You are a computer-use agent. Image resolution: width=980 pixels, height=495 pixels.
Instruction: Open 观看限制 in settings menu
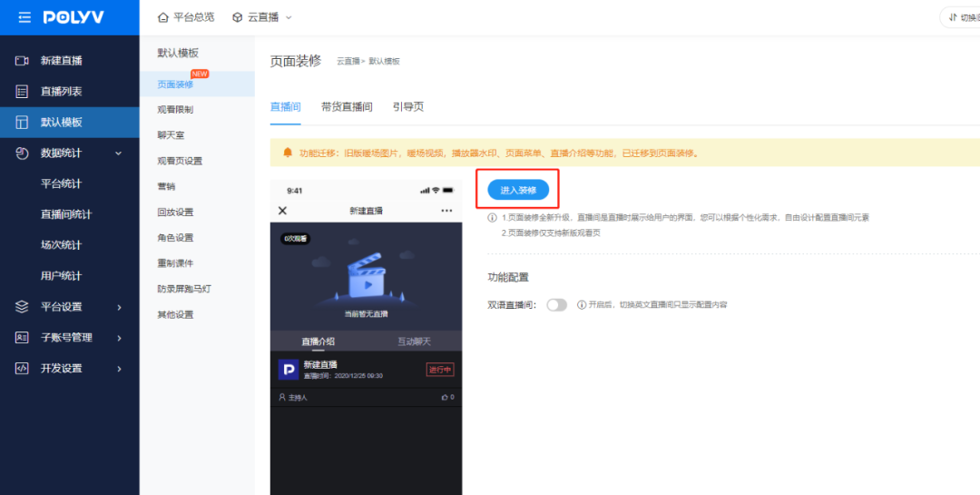(x=175, y=110)
